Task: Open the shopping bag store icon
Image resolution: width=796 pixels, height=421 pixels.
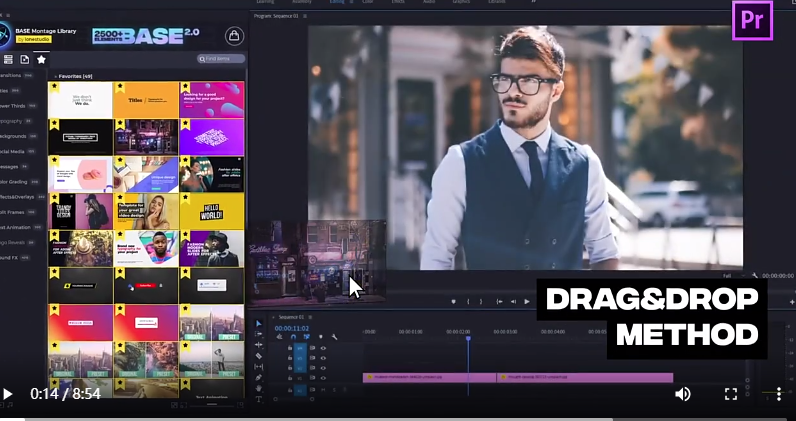Action: pyautogui.click(x=234, y=36)
